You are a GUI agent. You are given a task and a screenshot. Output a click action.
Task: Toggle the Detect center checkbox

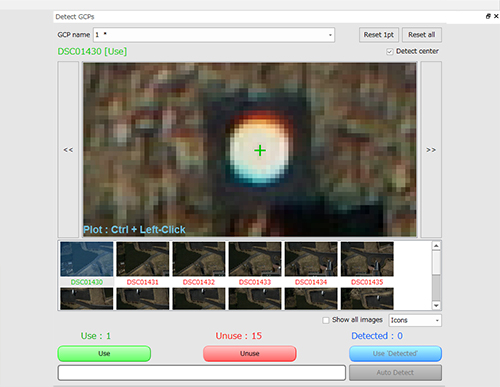pyautogui.click(x=390, y=52)
